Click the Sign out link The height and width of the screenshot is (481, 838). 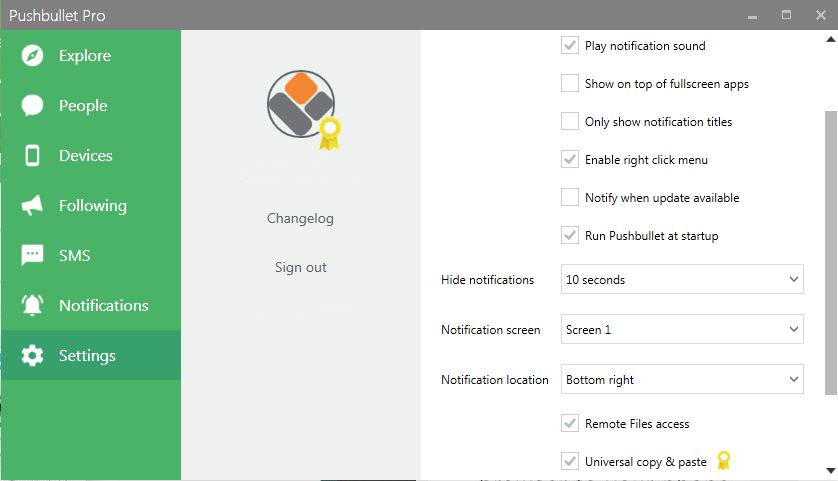(300, 267)
